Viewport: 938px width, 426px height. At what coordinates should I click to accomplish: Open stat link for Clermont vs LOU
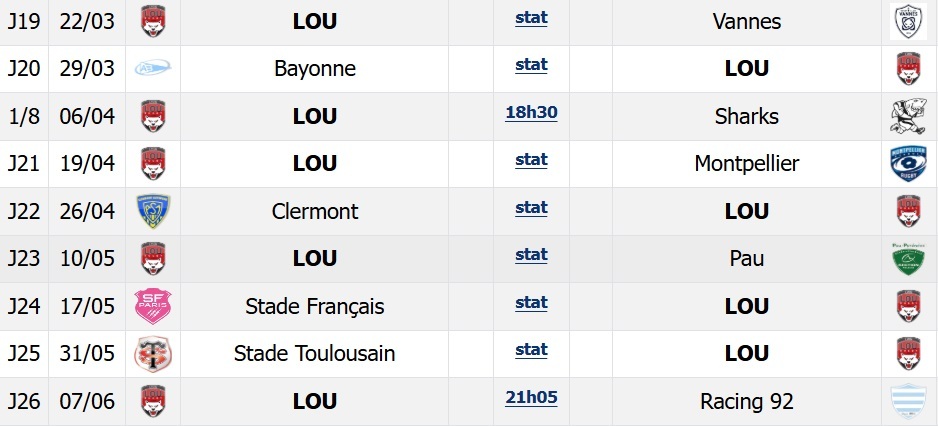coord(531,208)
